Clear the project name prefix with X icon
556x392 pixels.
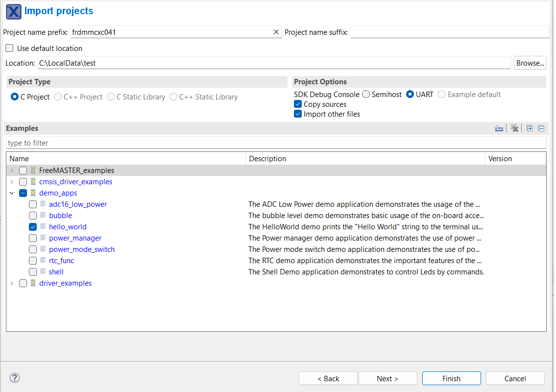276,32
